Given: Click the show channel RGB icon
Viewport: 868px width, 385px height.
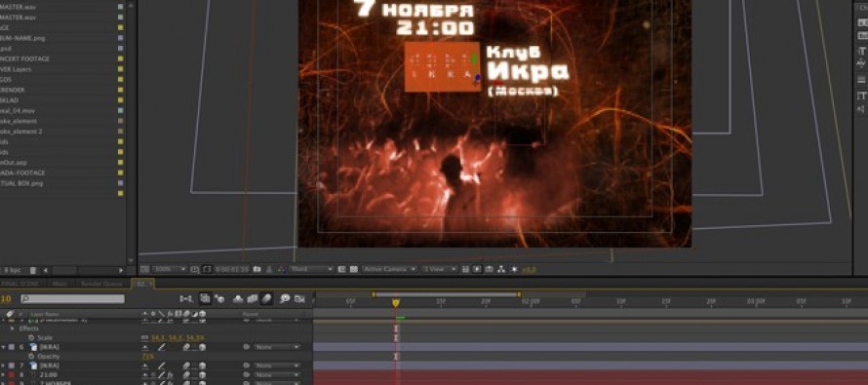Looking at the screenshot, I should (x=281, y=269).
